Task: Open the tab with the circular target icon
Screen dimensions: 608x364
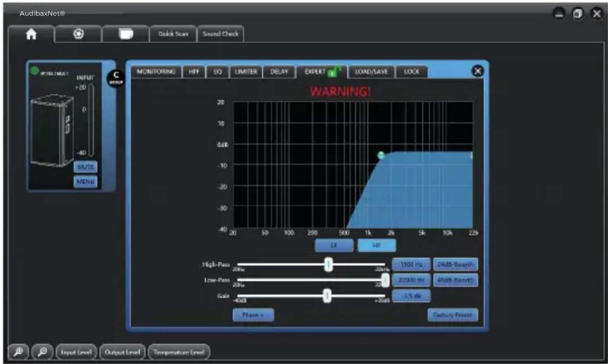Action: [x=78, y=34]
